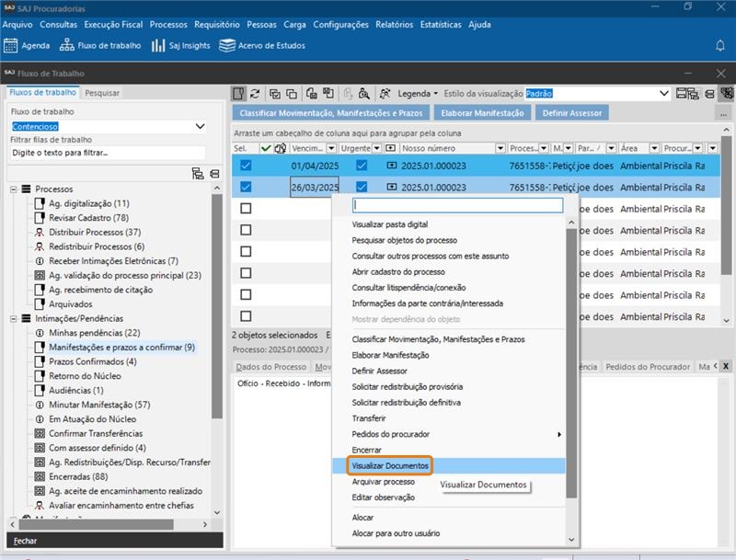Screen dimensions: 736x560
Task: Select Minutar Manifestação (57) queue
Action: tap(99, 405)
